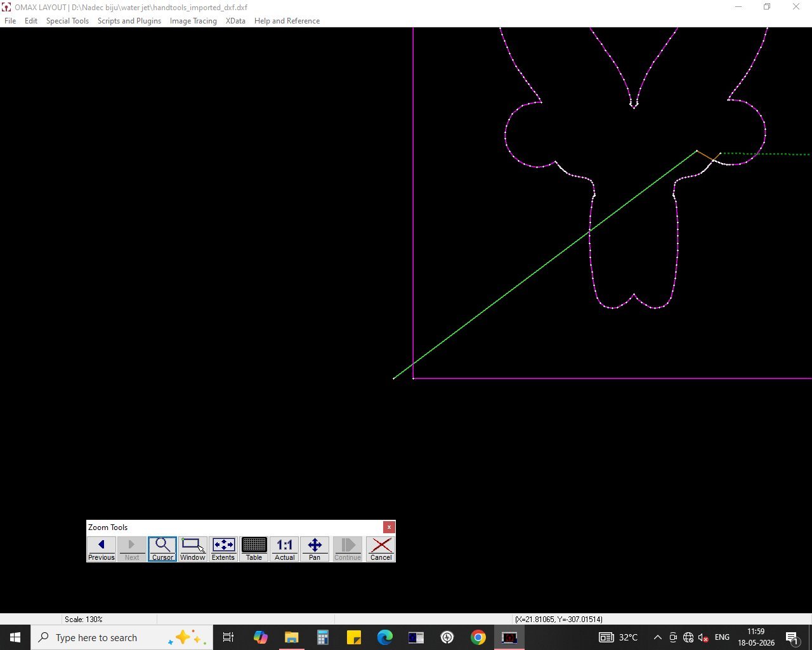Minimize the OMAX LAYOUT window

738,7
